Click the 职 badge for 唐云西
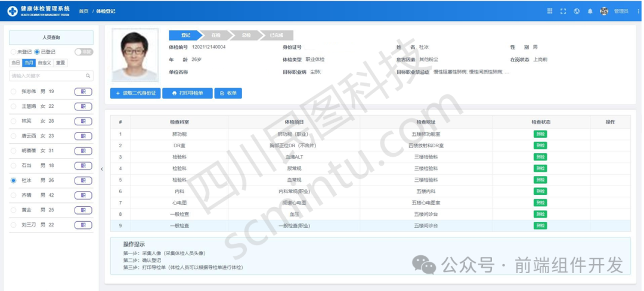Viewport: 644px width, 291px height. [x=83, y=136]
